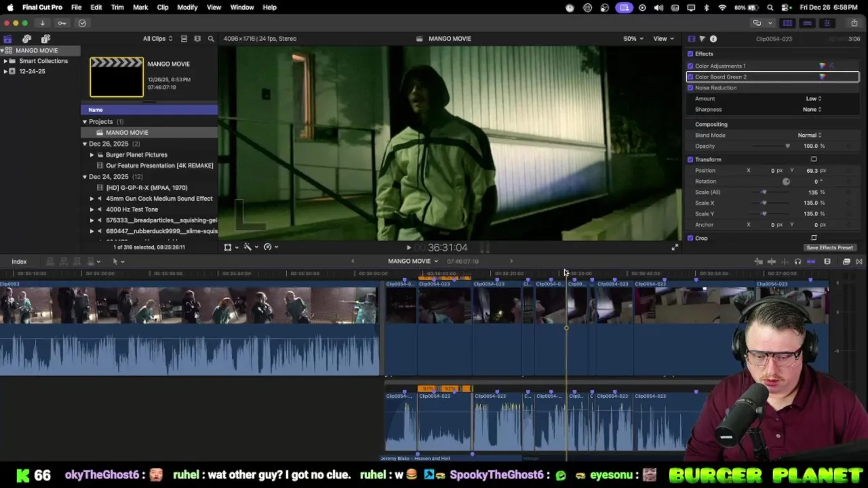Open the Clip menu
This screenshot has width=868, height=488.
(x=163, y=7)
